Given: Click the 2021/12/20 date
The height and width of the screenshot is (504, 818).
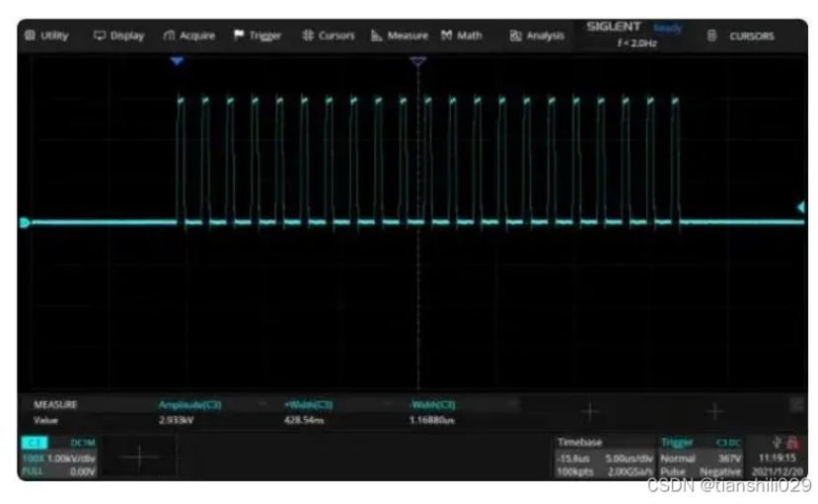Looking at the screenshot, I should 777,471.
